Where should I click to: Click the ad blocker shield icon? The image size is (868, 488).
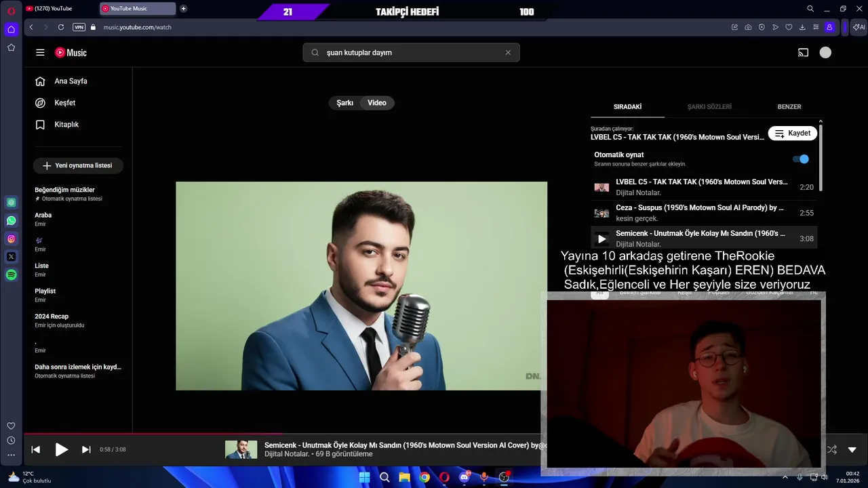point(762,27)
